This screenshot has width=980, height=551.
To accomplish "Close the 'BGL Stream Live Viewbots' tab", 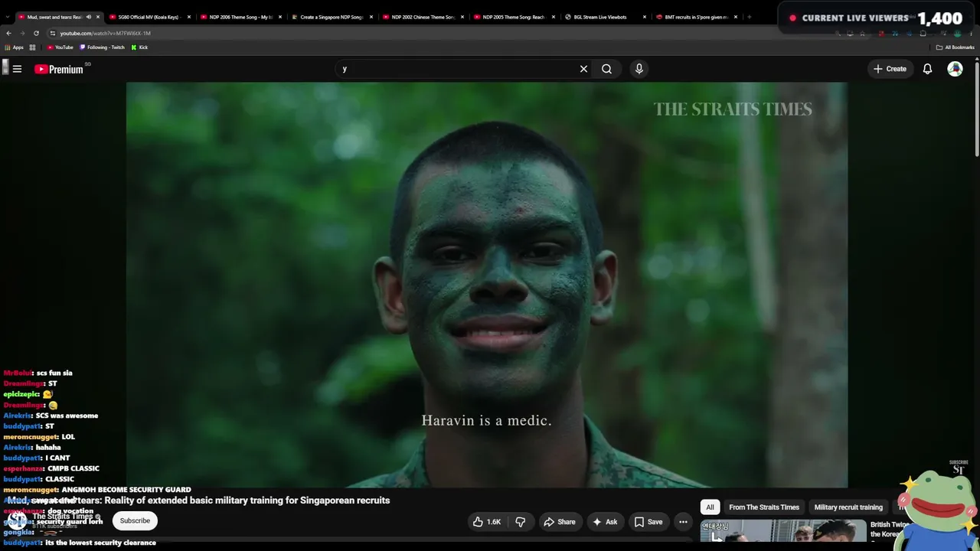I will pyautogui.click(x=645, y=17).
